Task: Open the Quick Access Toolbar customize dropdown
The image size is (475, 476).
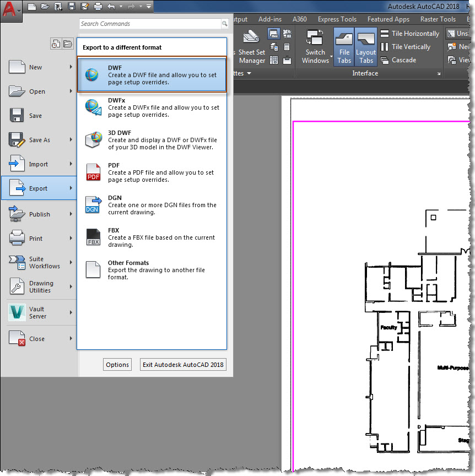Action: 149,6
